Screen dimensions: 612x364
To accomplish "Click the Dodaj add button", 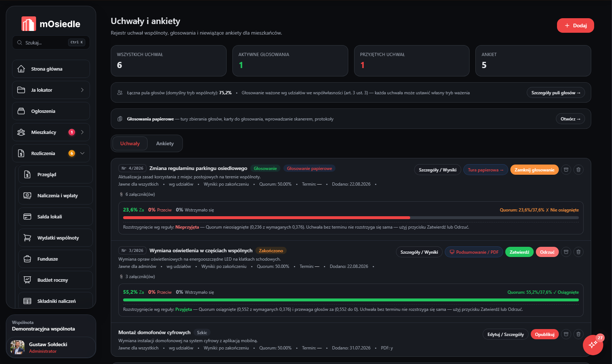I will [x=576, y=25].
